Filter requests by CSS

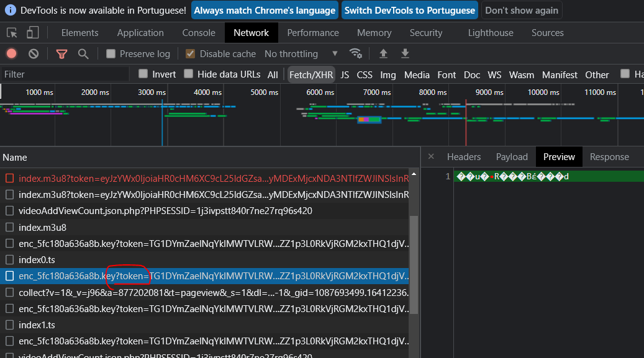[365, 74]
